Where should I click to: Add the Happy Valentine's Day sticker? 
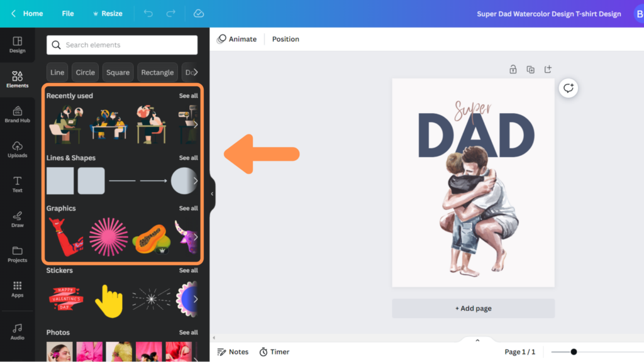(65, 299)
